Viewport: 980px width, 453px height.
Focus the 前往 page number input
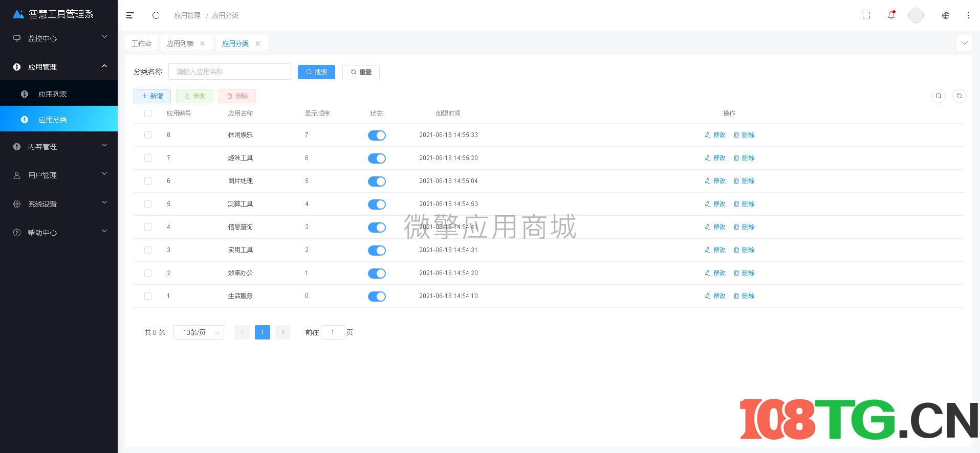[x=333, y=332]
